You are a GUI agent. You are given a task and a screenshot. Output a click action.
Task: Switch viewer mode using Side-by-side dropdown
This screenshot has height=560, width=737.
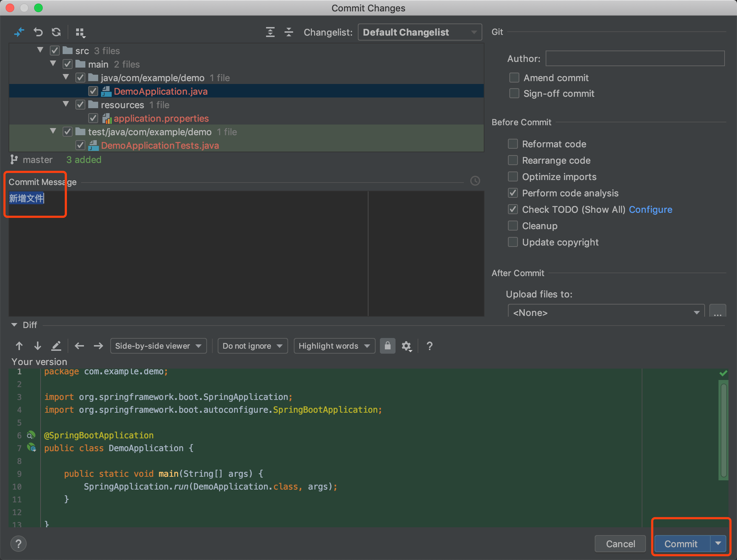[158, 345]
